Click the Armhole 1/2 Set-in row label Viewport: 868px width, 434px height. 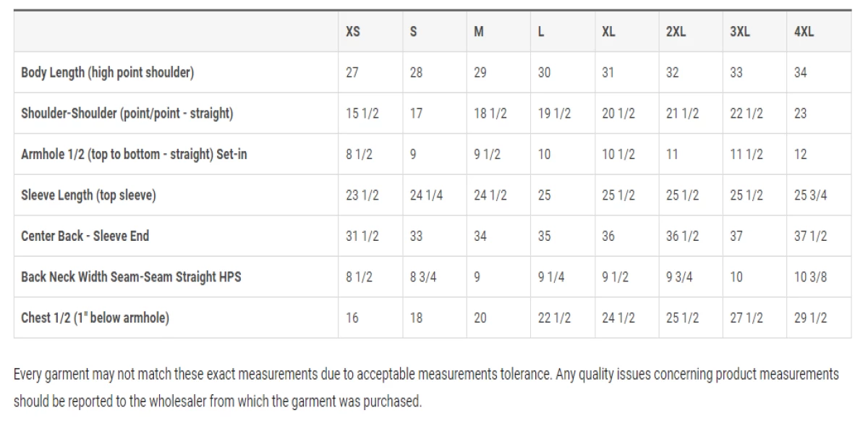click(134, 154)
